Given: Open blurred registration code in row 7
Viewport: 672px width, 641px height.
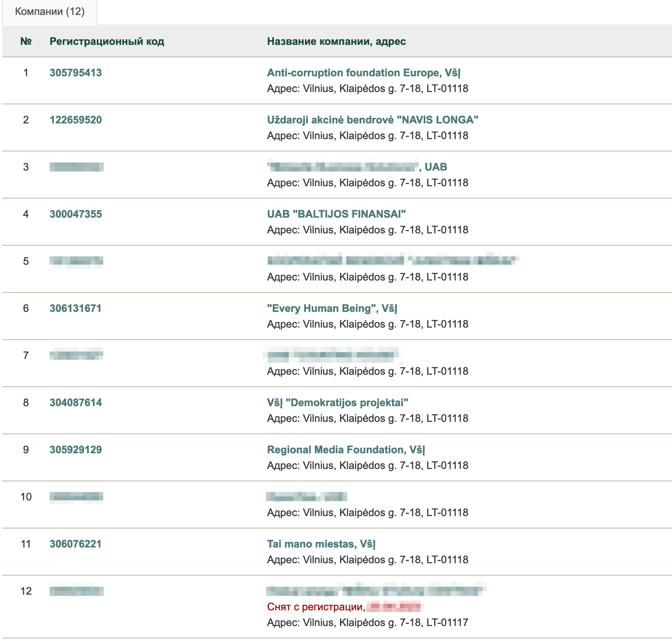Looking at the screenshot, I should (x=76, y=354).
